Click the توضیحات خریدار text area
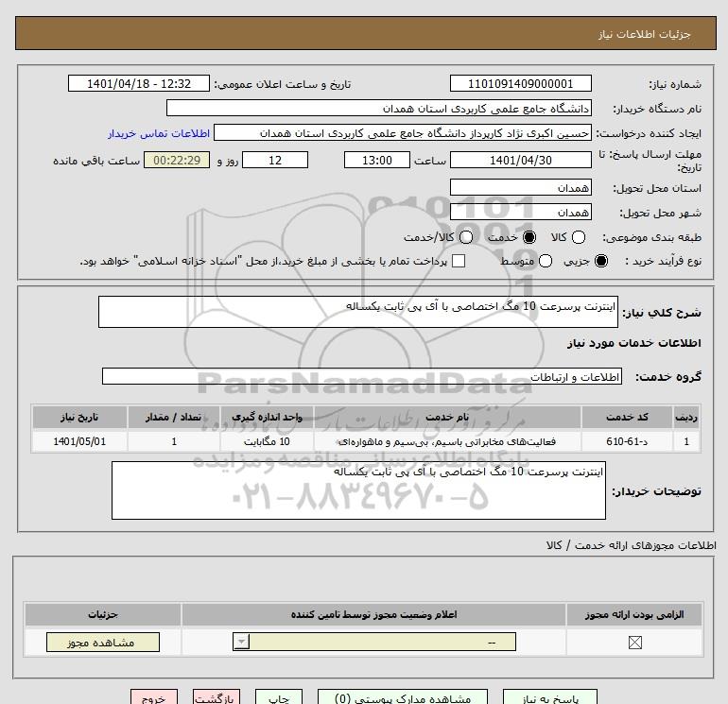This screenshot has width=728, height=704. (x=358, y=490)
